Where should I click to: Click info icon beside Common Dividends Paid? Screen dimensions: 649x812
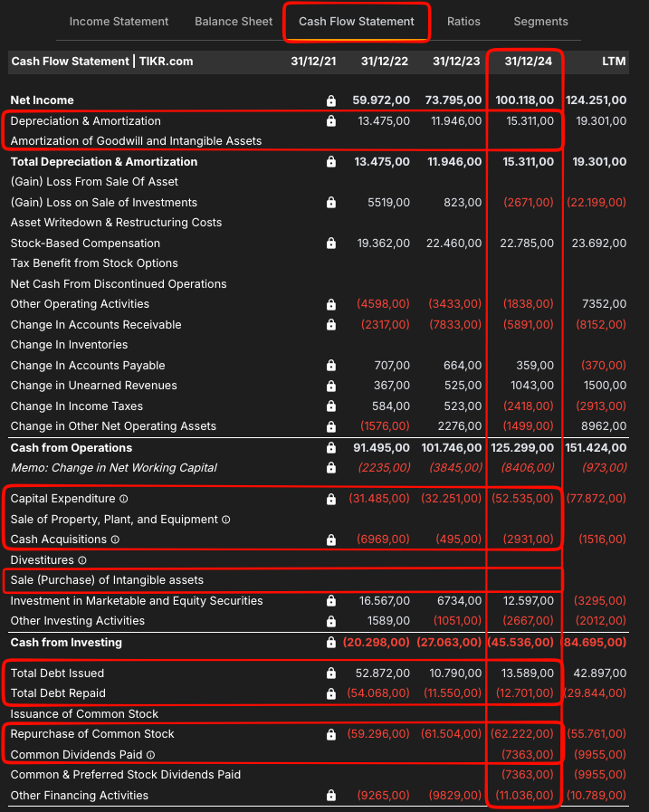click(x=150, y=755)
